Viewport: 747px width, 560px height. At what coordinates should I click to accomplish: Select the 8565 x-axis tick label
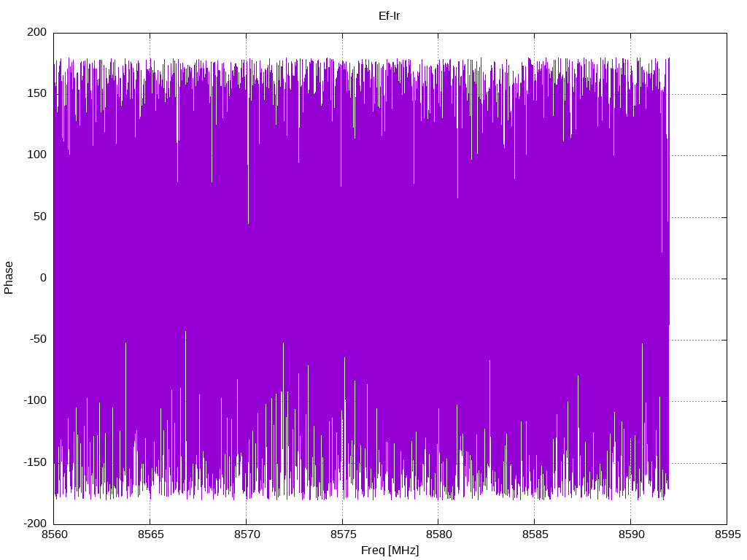150,534
